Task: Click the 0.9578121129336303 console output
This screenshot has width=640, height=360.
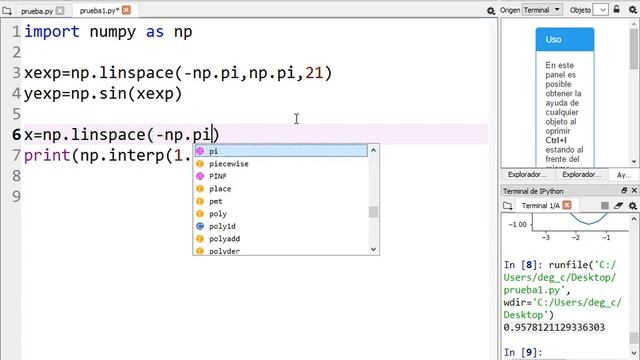Action: [554, 327]
